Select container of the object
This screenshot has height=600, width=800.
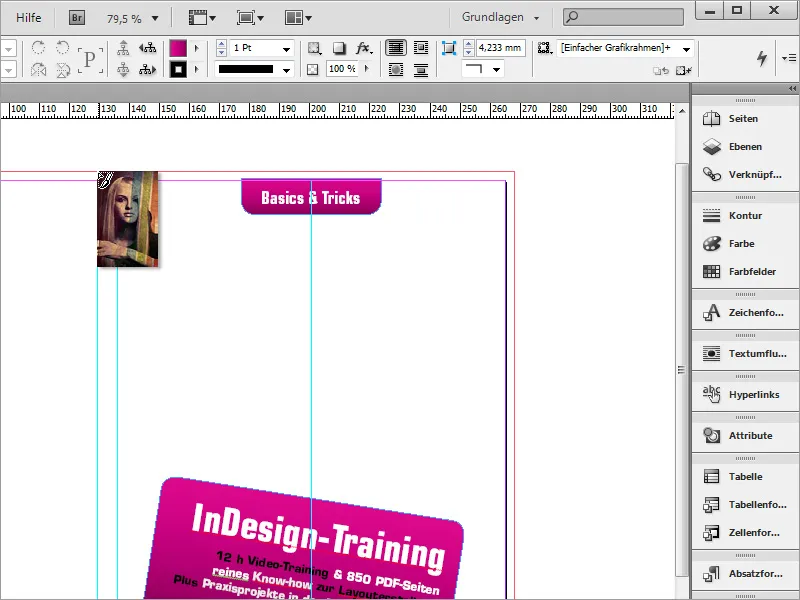click(x=123, y=48)
